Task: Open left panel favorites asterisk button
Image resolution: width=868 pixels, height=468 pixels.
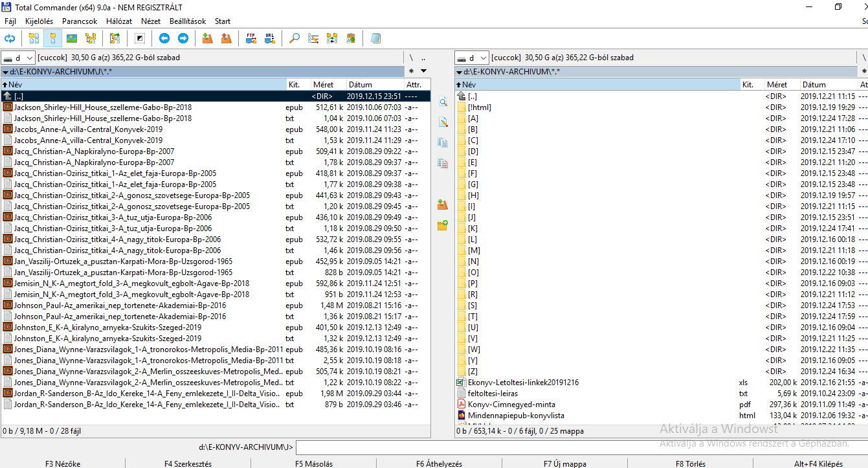Action: point(411,71)
